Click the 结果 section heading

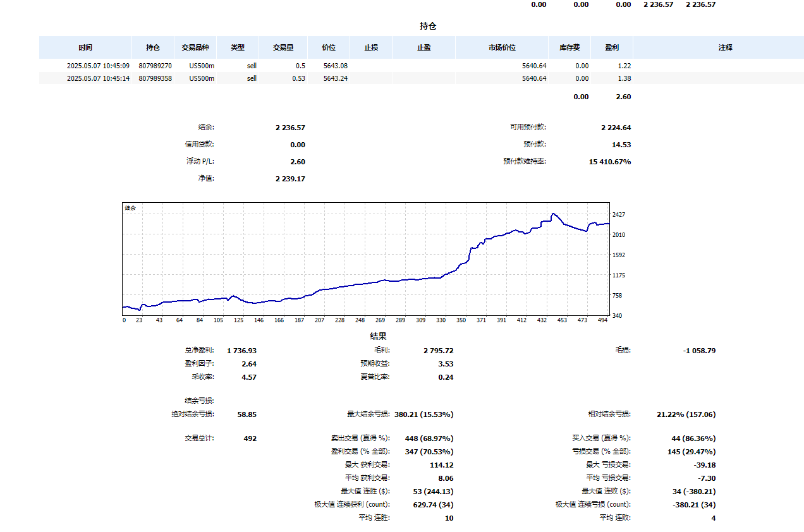click(x=378, y=336)
